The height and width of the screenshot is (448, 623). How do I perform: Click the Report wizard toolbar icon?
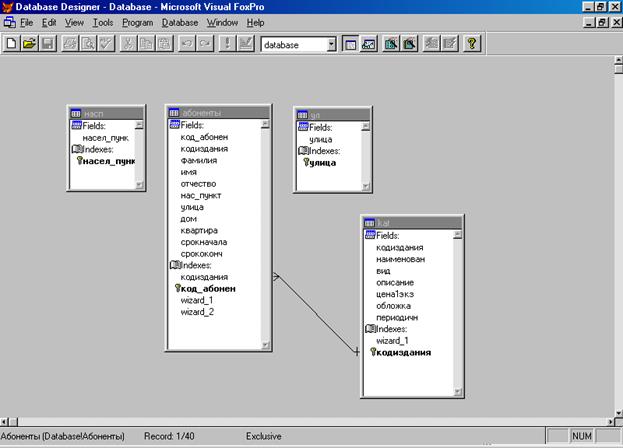tap(409, 44)
